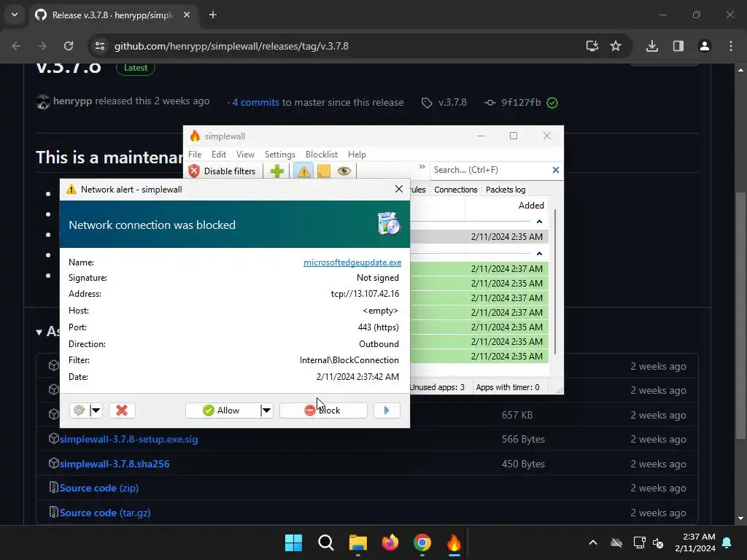Screen dimensions: 747x560
Task: Toggle the Chrome side panel icon
Action: 678,46
